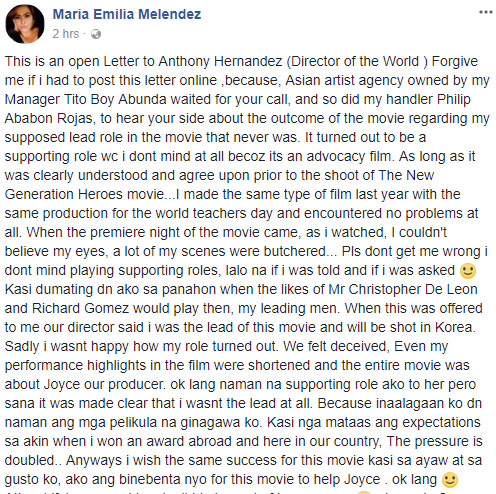Viewport: 496px width, 494px height.
Task: Click 'Philip Ababon Rojas' name in text
Action: tap(237, 109)
